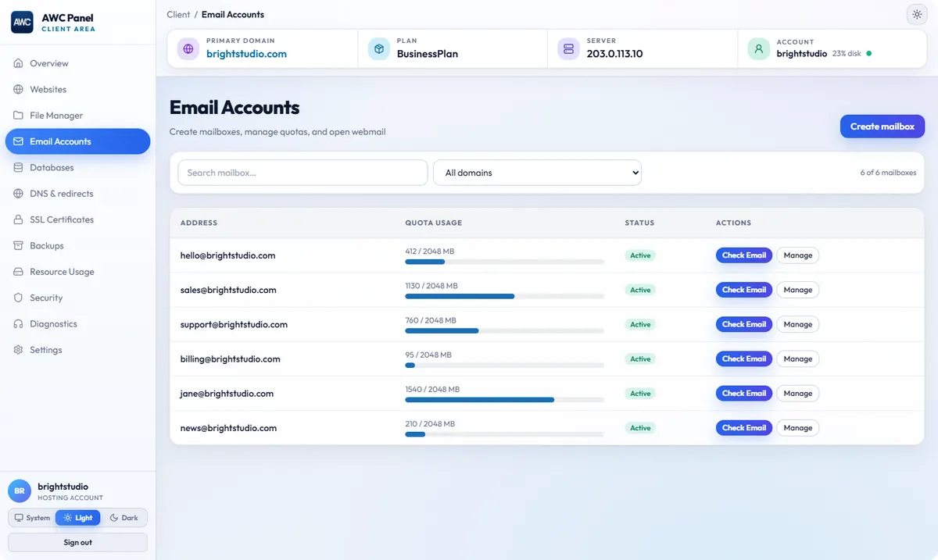Open Websites in the sidebar
The height and width of the screenshot is (560, 938).
(77, 89)
